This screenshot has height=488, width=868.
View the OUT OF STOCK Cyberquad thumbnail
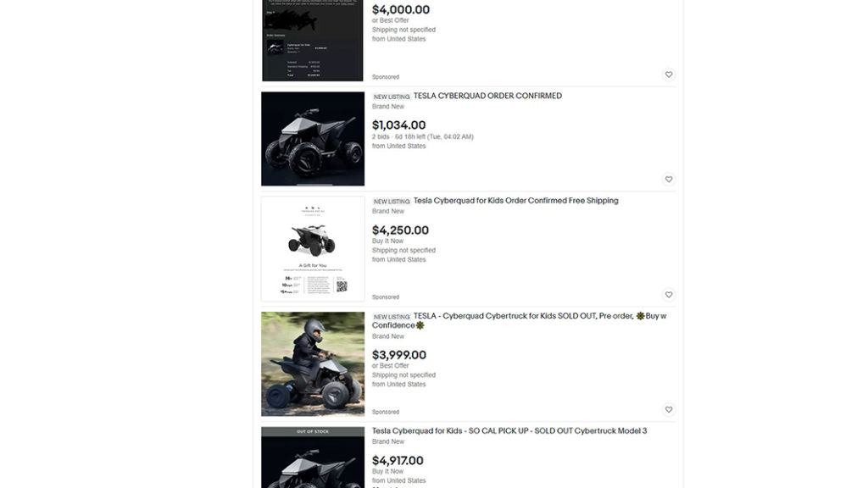pyautogui.click(x=313, y=457)
